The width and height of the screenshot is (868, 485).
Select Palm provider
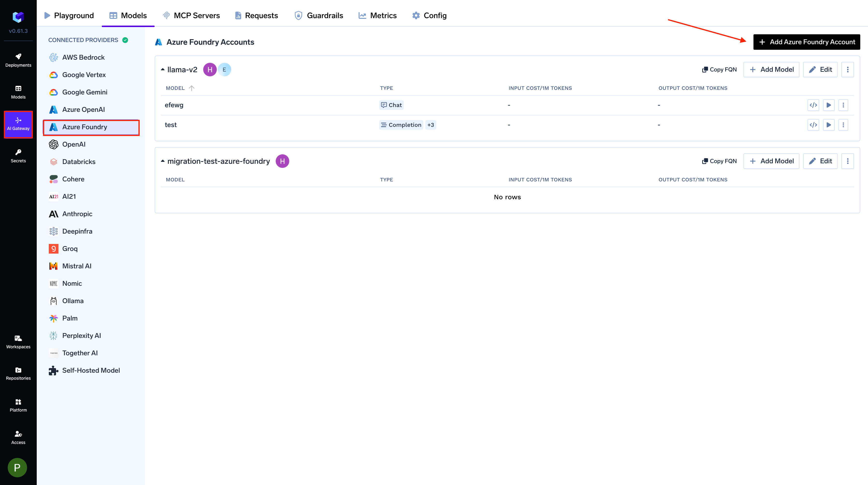91,319
